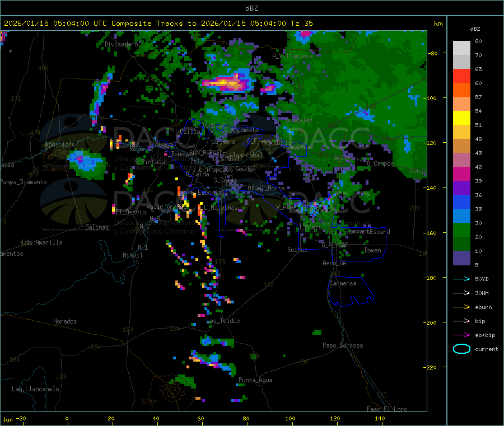Click the 'Paso_Barroso' map label
Screen dimensions: 504x426
click(343, 345)
